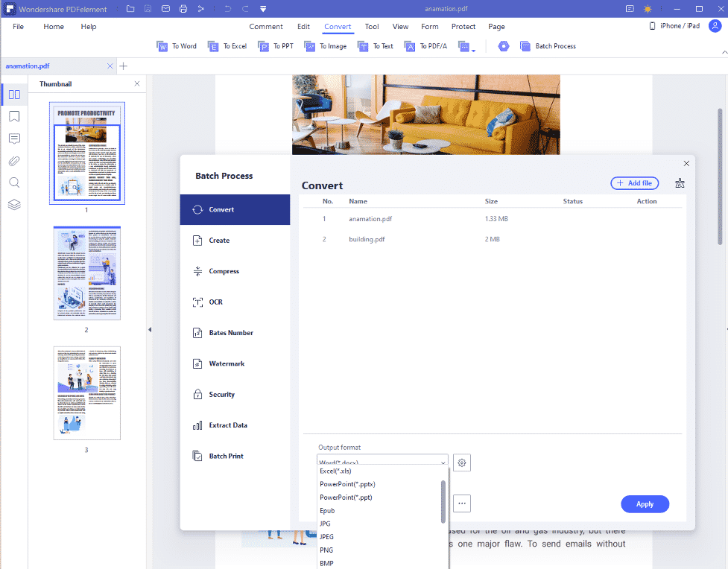Choose To PPT in the Convert ribbon
The width and height of the screenshot is (728, 569).
(276, 46)
